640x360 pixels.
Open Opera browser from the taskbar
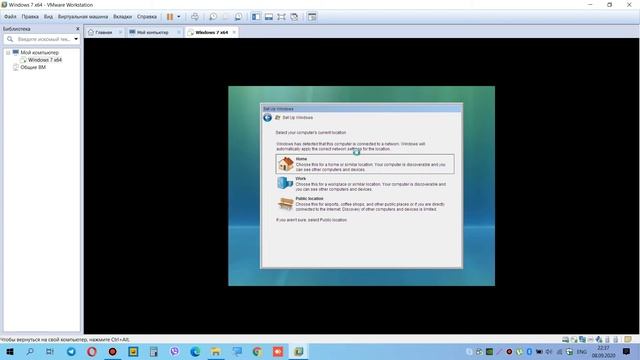[91, 351]
